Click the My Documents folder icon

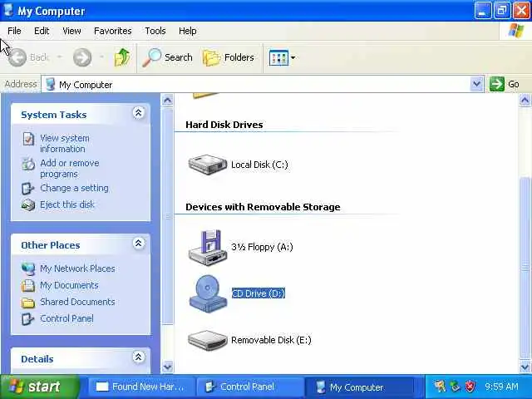pos(28,285)
